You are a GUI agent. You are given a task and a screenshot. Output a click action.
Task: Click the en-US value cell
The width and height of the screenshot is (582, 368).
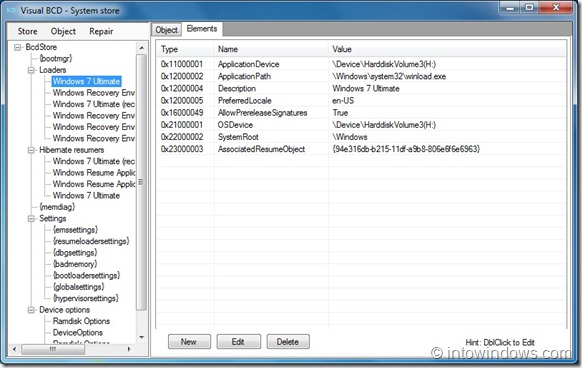(x=343, y=101)
